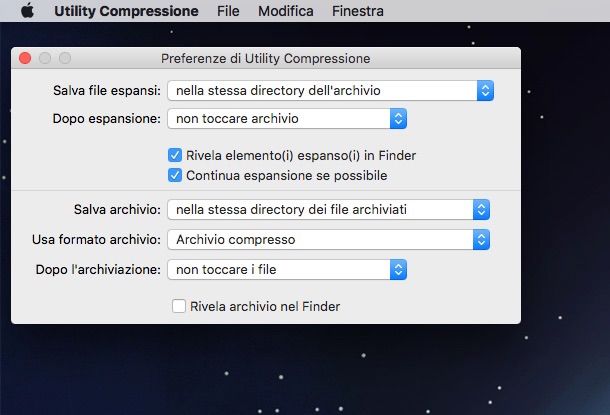Open the File menu

pyautogui.click(x=228, y=11)
